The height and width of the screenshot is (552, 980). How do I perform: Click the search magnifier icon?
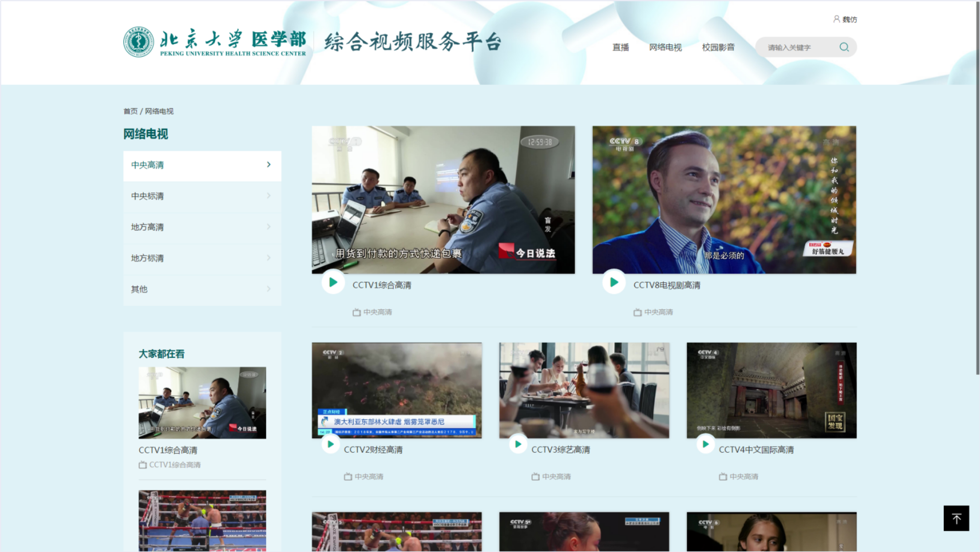click(x=844, y=47)
